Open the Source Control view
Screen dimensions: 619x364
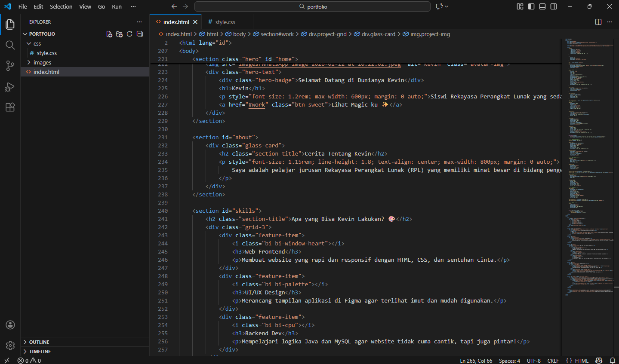[10, 66]
